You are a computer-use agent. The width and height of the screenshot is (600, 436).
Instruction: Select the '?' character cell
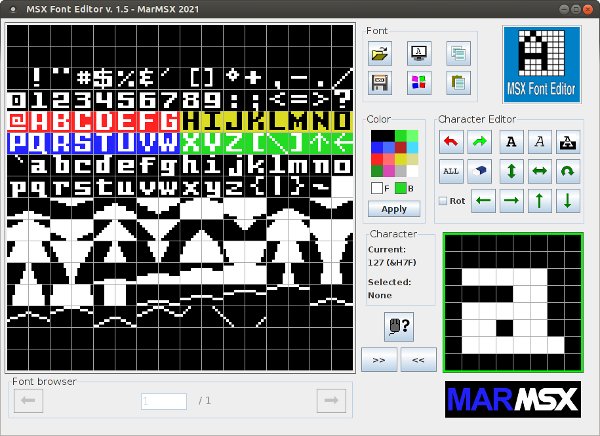tap(342, 100)
